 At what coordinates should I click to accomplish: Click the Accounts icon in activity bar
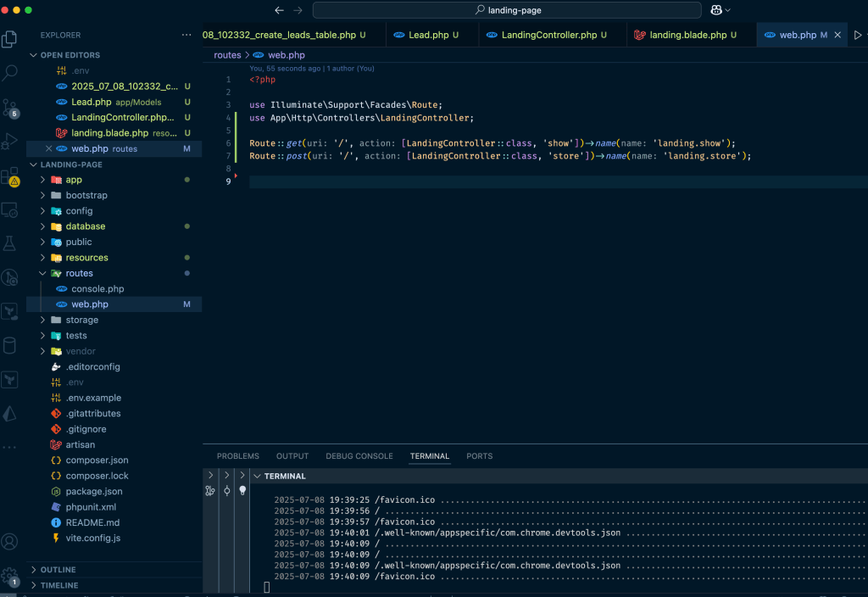pos(10,541)
